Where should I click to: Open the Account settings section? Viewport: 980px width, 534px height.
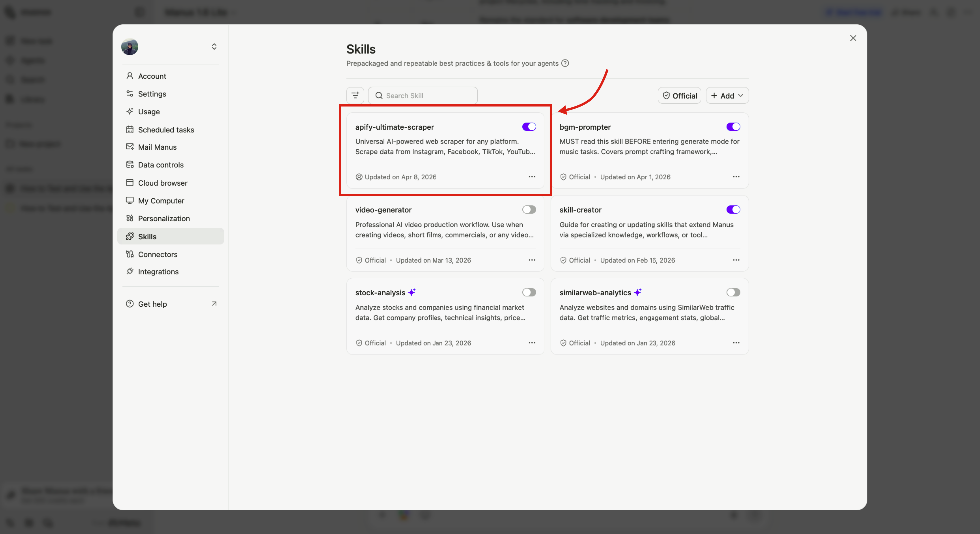pos(151,76)
